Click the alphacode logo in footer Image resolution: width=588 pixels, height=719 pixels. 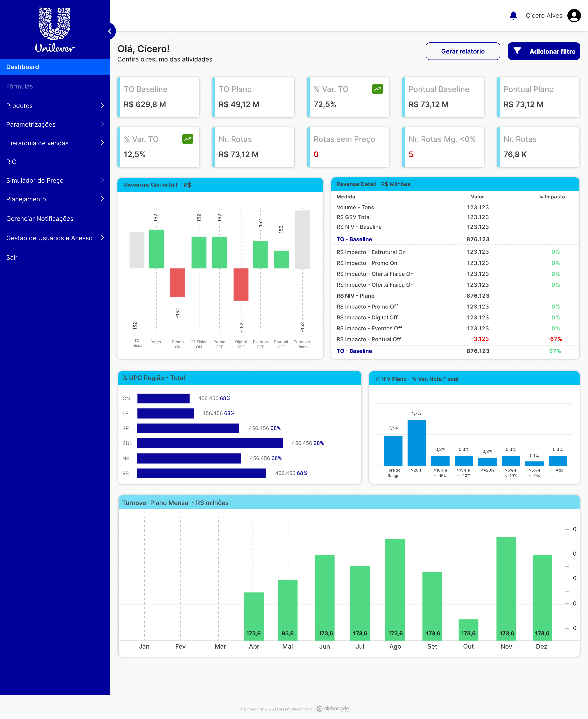click(x=333, y=708)
